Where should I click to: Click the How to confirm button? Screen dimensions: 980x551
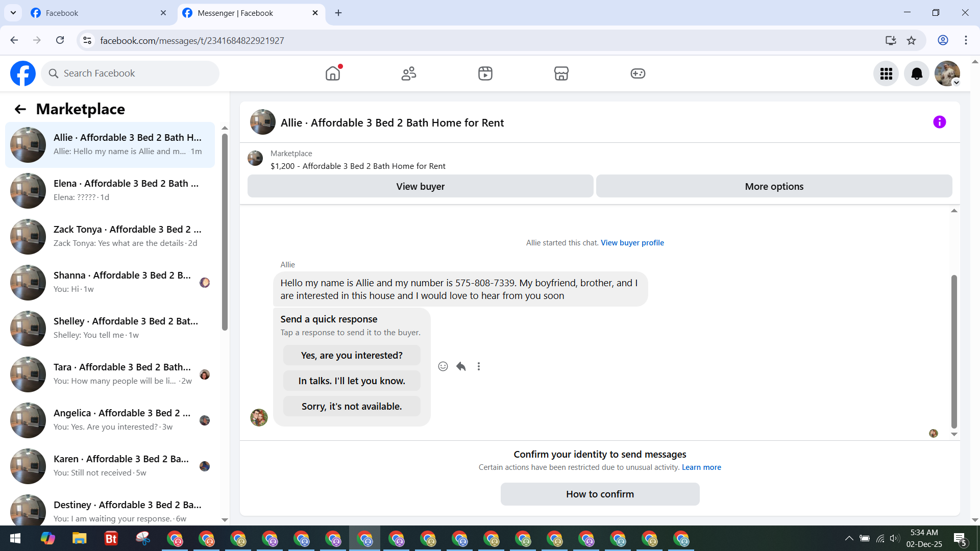click(600, 494)
